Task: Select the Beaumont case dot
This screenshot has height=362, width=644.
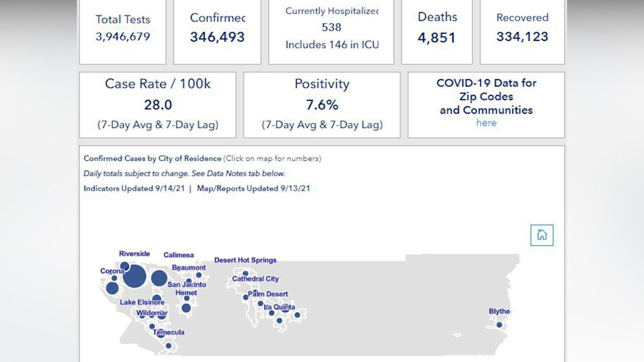Action: (x=199, y=275)
